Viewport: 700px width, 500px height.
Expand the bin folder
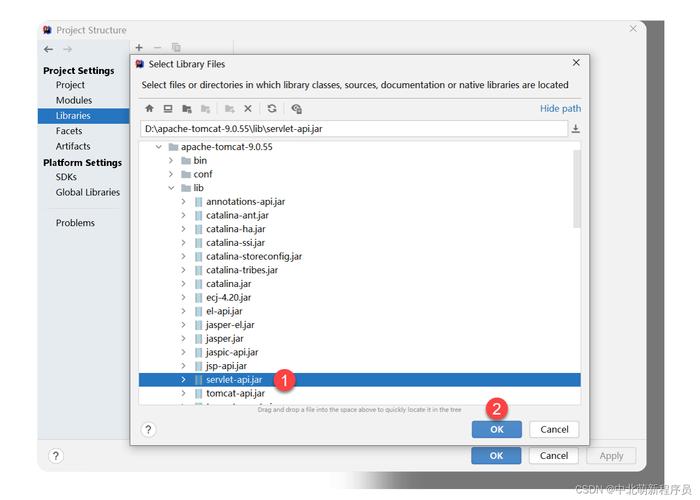click(171, 160)
